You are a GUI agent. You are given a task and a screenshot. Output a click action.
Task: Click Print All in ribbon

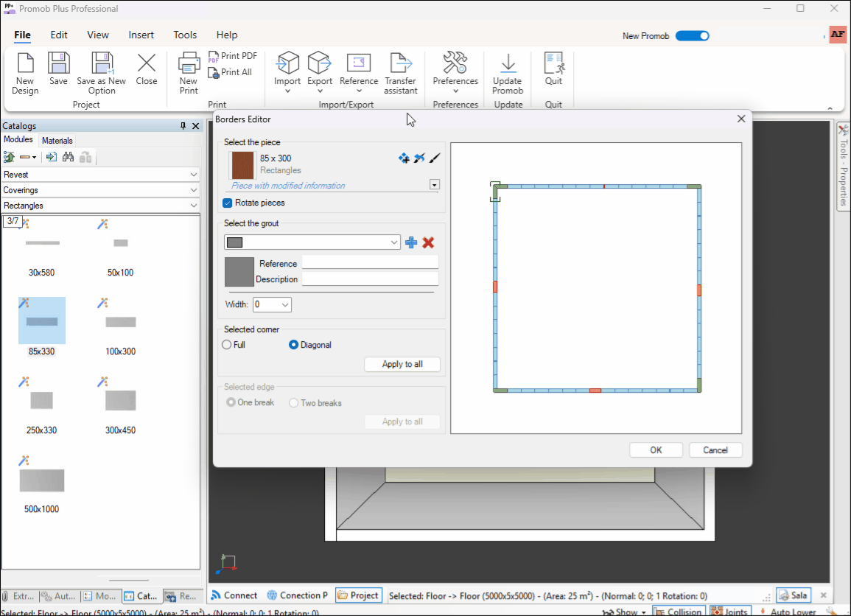click(230, 72)
